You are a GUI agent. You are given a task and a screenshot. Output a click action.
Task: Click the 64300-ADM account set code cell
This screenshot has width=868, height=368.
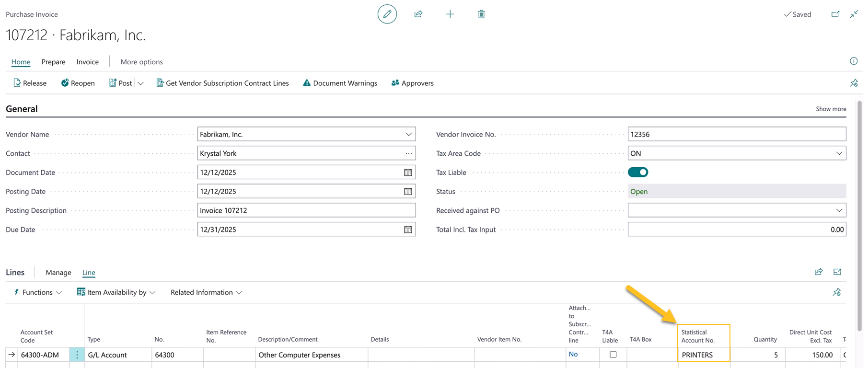44,355
